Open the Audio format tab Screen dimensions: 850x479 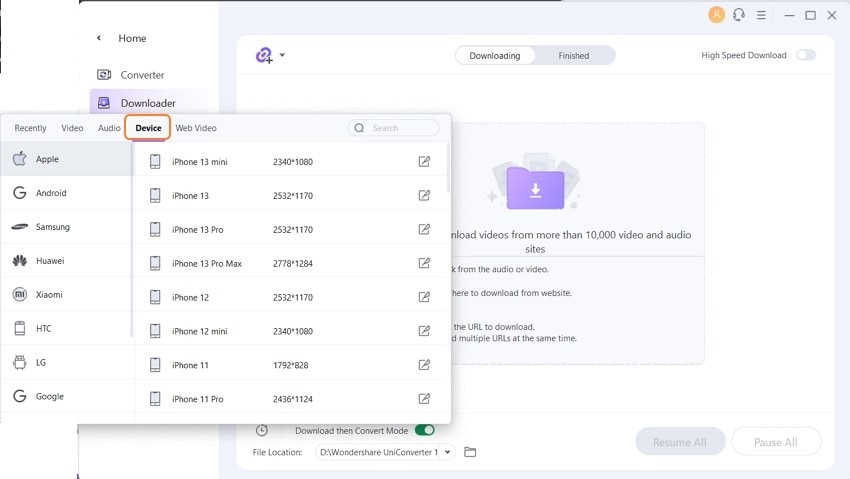[109, 128]
